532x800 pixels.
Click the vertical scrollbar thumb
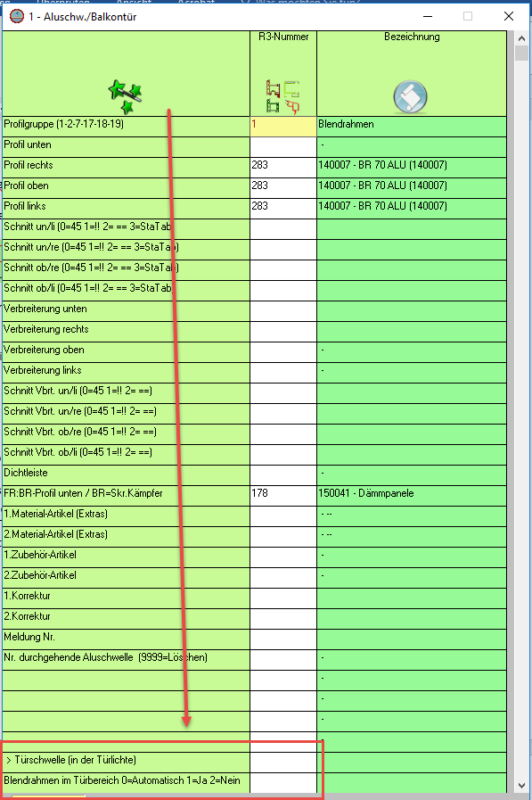pyautogui.click(x=521, y=53)
